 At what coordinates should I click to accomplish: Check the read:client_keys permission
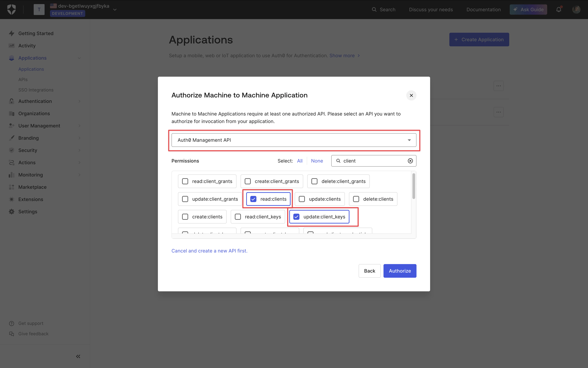(238, 217)
